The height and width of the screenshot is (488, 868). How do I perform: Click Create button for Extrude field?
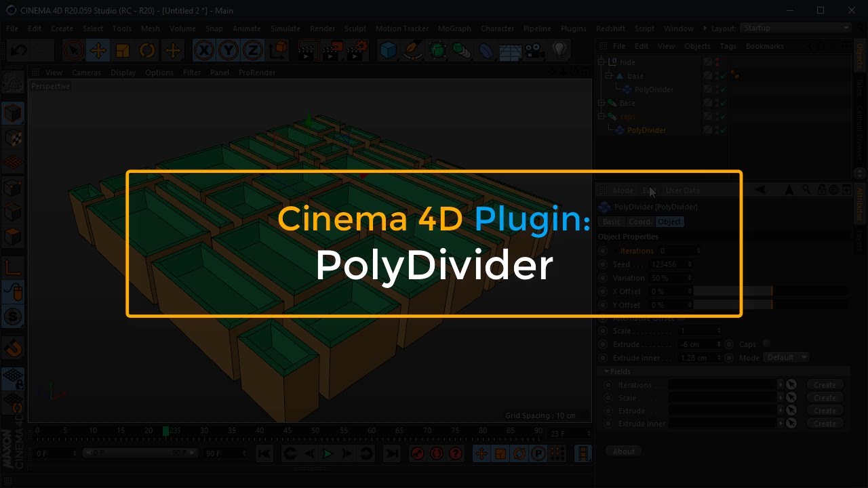[x=825, y=410]
